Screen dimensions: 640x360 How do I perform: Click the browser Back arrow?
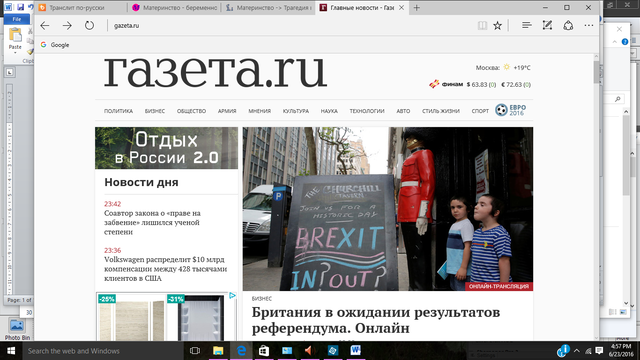[x=45, y=25]
